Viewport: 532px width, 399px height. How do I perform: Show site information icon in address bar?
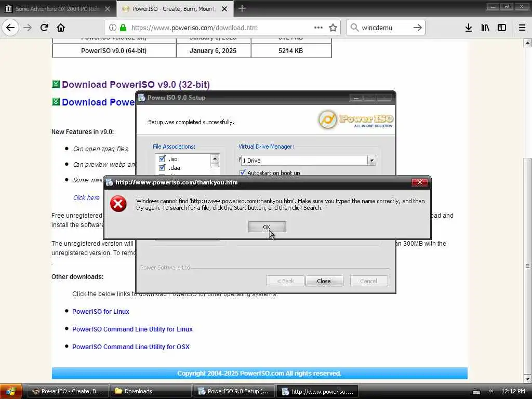point(113,28)
